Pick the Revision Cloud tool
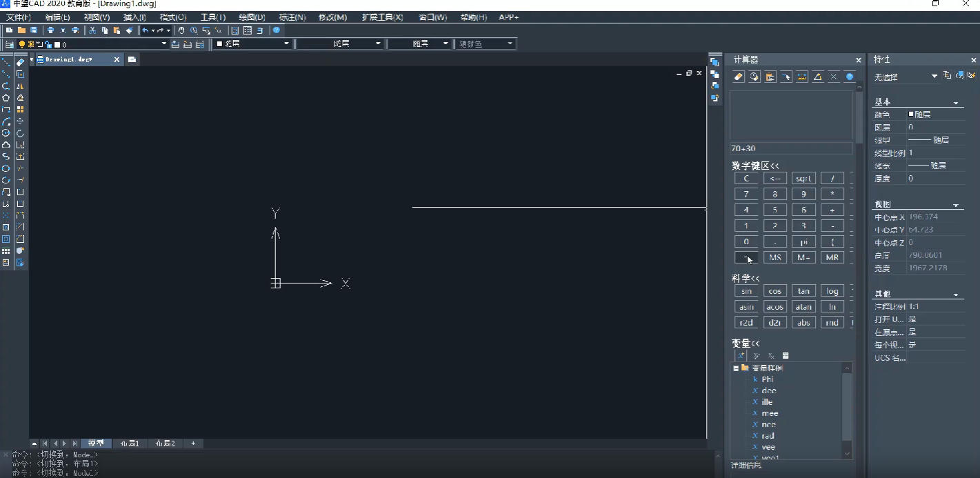 [x=6, y=145]
